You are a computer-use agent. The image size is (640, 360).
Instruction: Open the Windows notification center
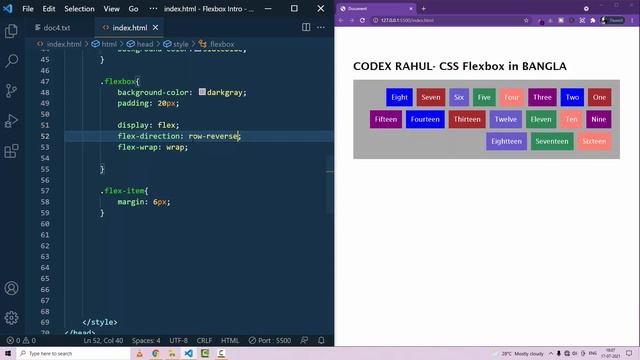tap(629, 353)
